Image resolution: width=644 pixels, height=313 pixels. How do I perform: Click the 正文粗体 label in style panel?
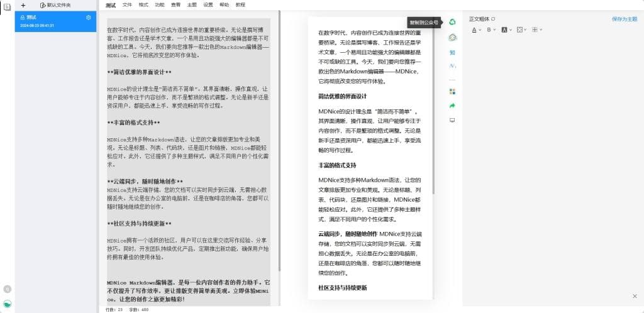479,19
